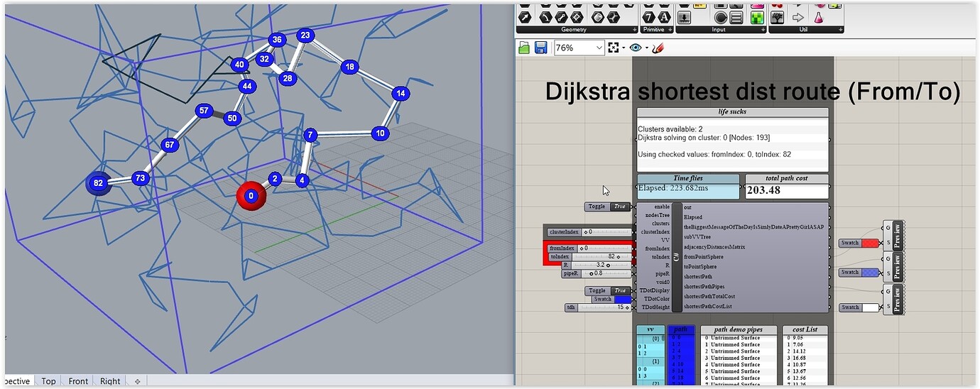
Task: Select the gray down-arrow ruler icon in Input
Action: pyautogui.click(x=685, y=17)
